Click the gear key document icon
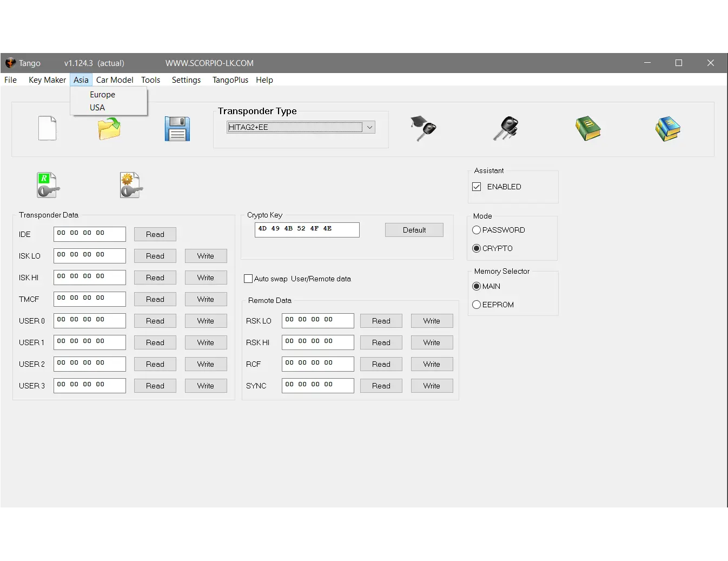This screenshot has width=728, height=561. click(131, 185)
